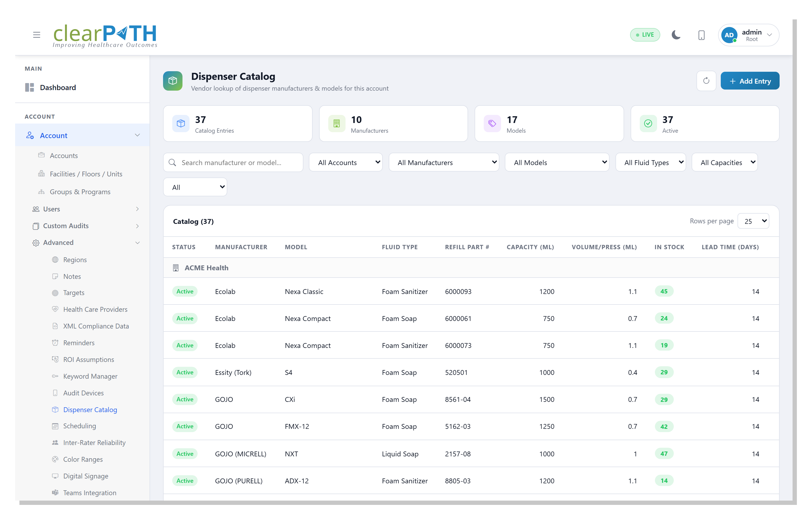Collapse the Account section chevron

(x=137, y=135)
